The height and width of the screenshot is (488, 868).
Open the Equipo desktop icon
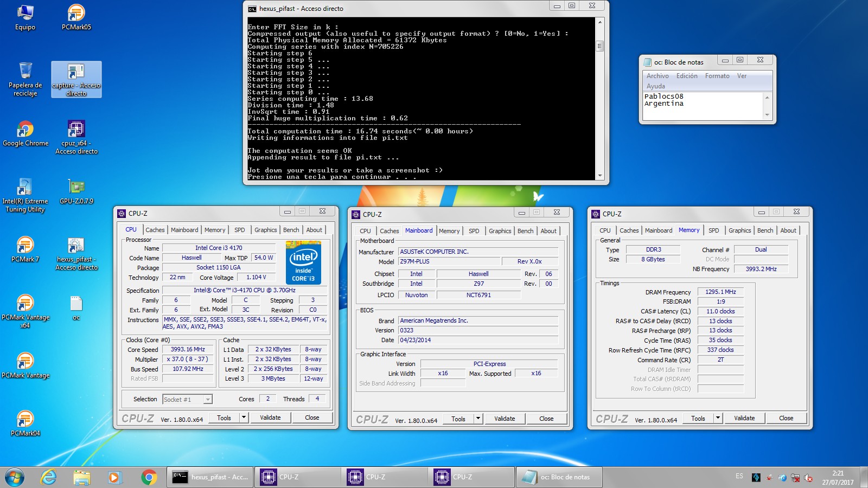(x=25, y=17)
